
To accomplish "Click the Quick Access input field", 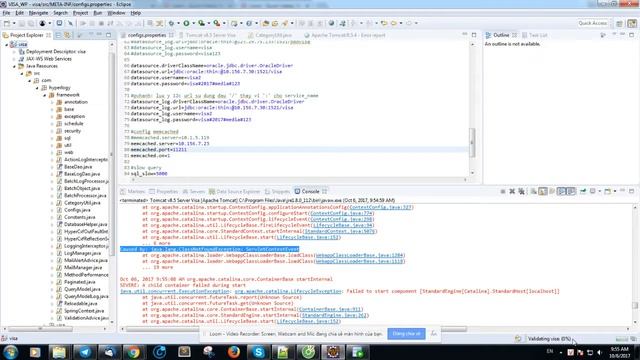I will point(593,23).
